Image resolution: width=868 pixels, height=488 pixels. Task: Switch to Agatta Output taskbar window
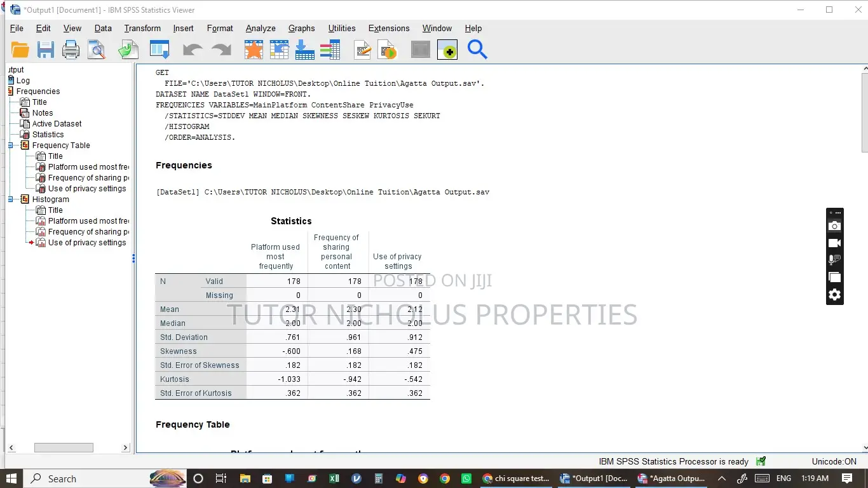[672, 478]
